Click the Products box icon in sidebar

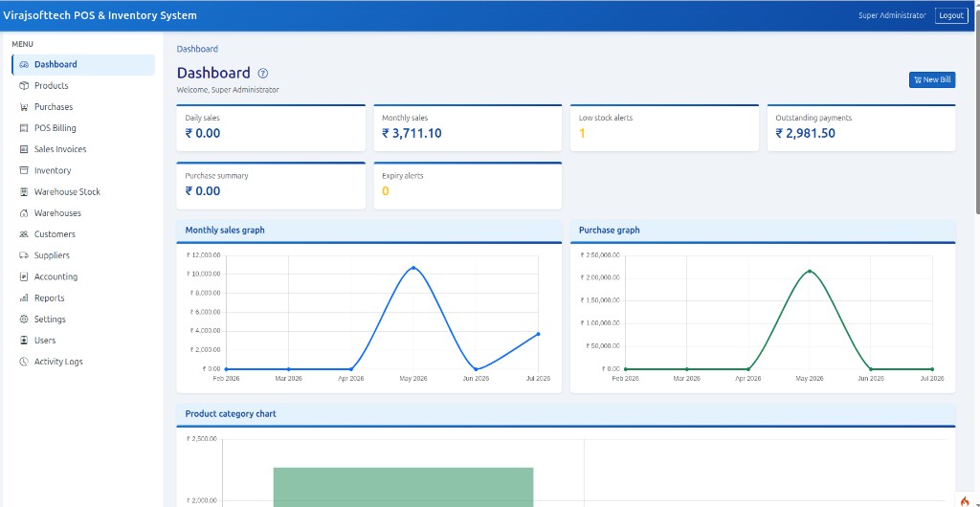[x=24, y=85]
